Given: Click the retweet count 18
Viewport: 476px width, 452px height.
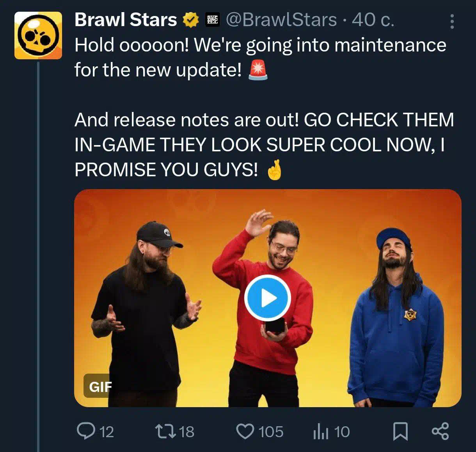Looking at the screenshot, I should 186,432.
